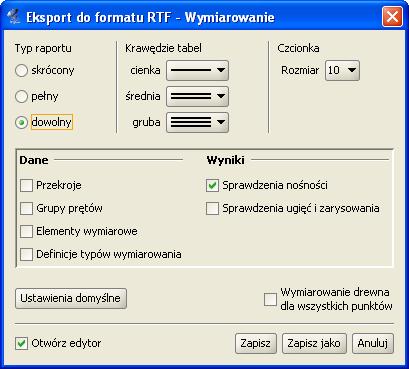Click the Ustawienia domyślne button
Viewport: 409px width, 369px height.
(71, 298)
